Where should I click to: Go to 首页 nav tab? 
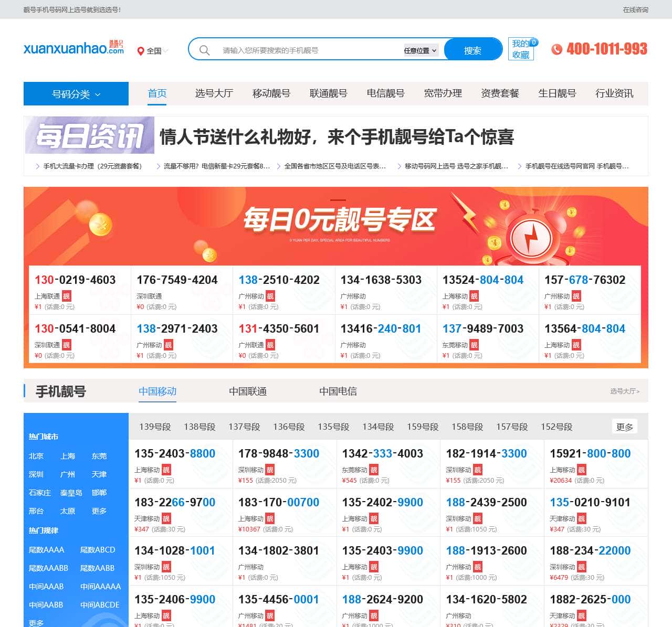coord(157,93)
